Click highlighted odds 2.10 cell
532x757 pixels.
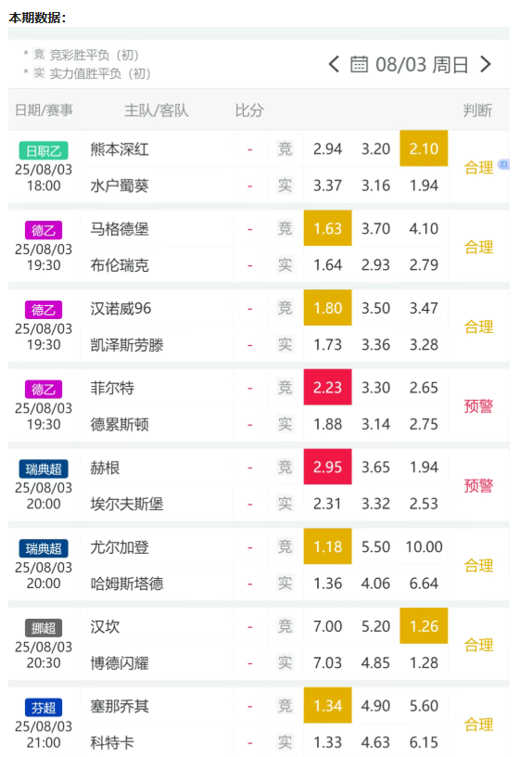tap(424, 148)
